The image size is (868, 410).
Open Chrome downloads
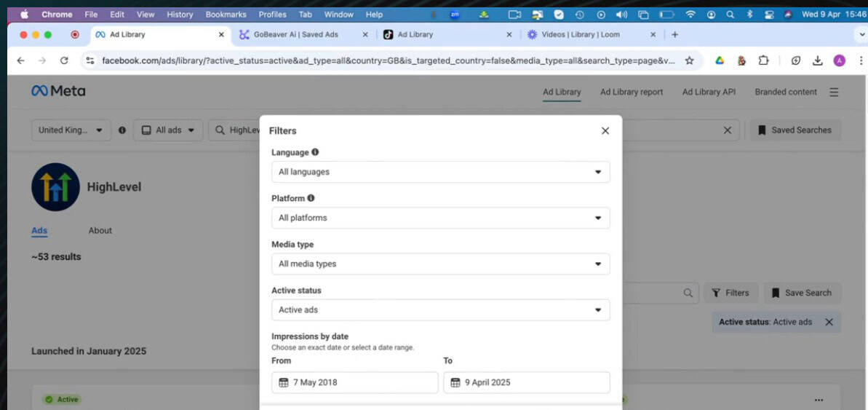point(818,60)
